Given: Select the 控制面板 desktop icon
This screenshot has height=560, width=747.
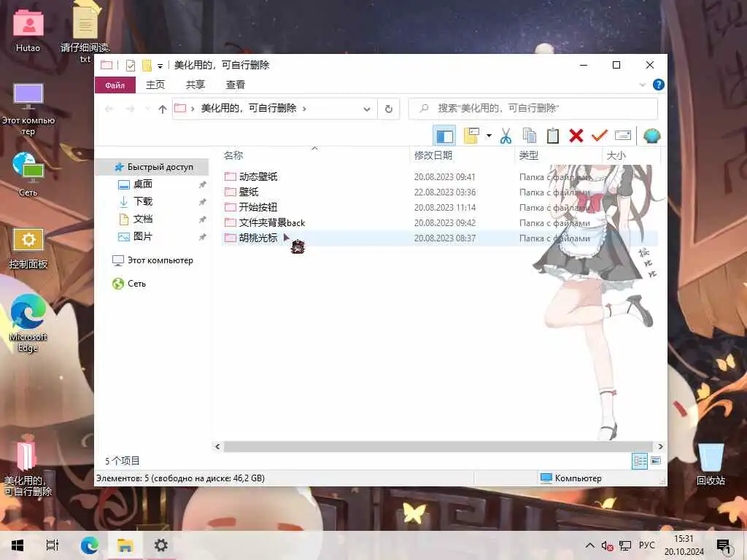Looking at the screenshot, I should pyautogui.click(x=28, y=248).
